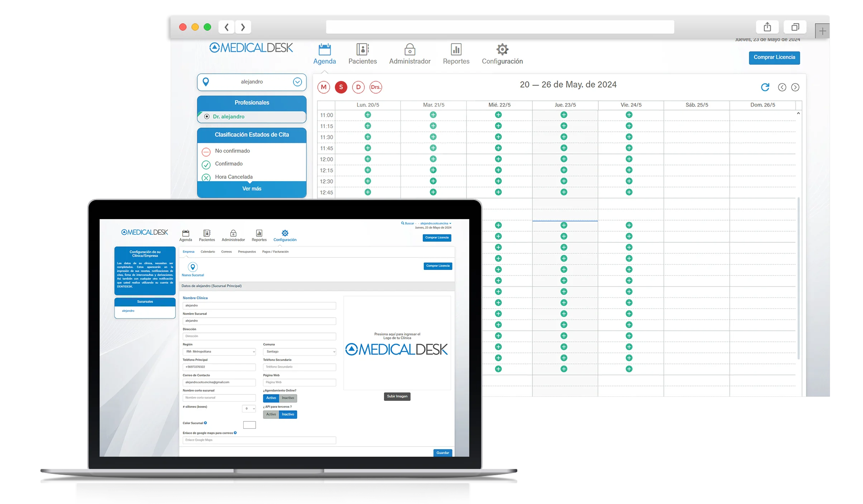This screenshot has height=504, width=863.
Task: Open alejandro.soto.encina user menu on laptop
Action: 436,223
